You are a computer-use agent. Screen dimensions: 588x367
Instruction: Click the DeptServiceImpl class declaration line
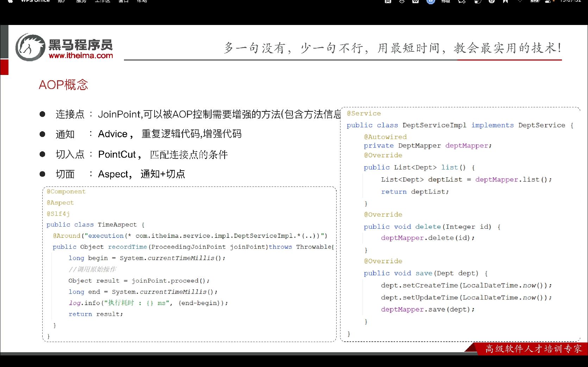coord(460,125)
